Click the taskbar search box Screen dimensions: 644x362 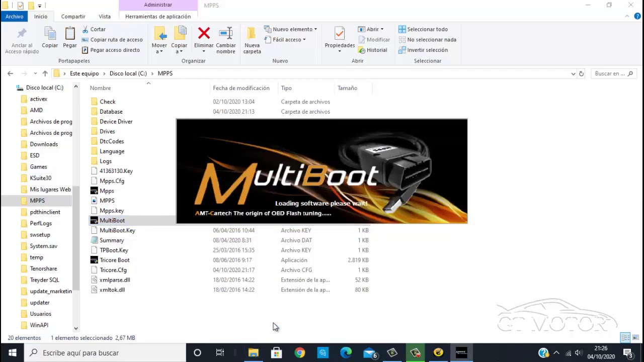(x=105, y=352)
